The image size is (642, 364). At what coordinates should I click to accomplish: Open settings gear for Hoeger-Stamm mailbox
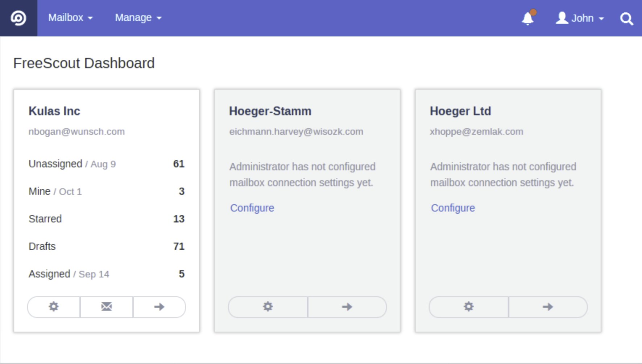(268, 307)
